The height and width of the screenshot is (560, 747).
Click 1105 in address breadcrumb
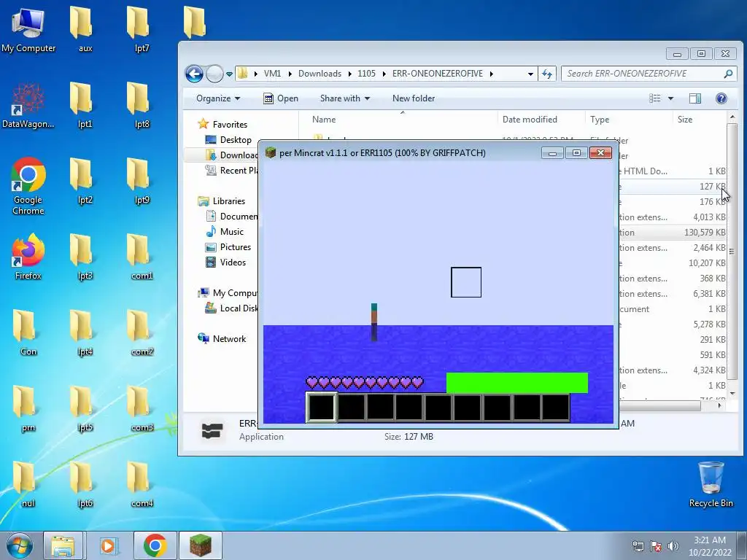366,74
